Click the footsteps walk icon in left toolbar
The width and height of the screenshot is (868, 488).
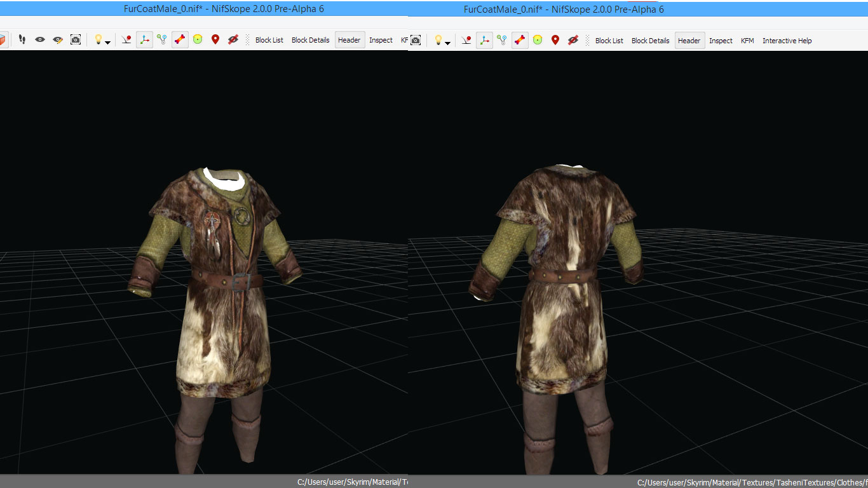coord(22,39)
